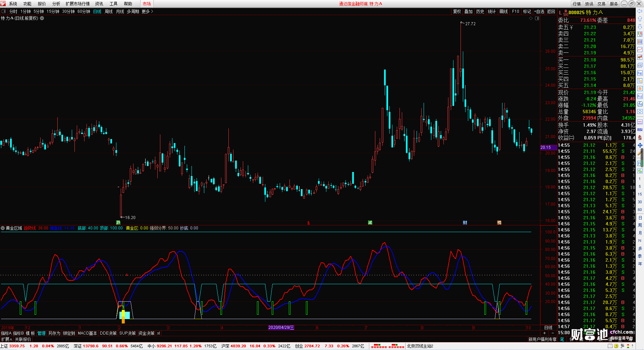Image resolution: width=644 pixels, height=350 pixels.
Task: Open the 系统 menu
Action: [13, 4]
